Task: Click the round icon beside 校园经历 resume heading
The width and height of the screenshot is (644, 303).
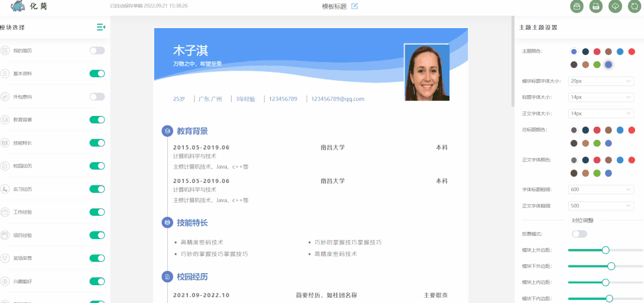Action: click(x=167, y=277)
